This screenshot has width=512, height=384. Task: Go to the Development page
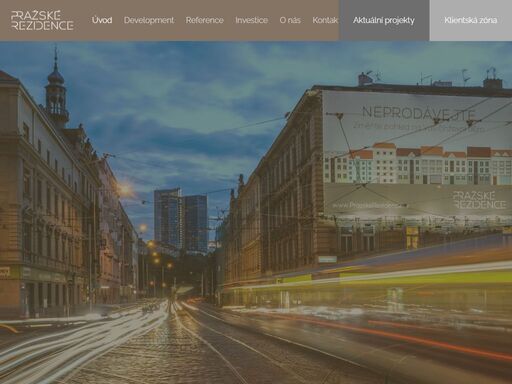tap(149, 20)
